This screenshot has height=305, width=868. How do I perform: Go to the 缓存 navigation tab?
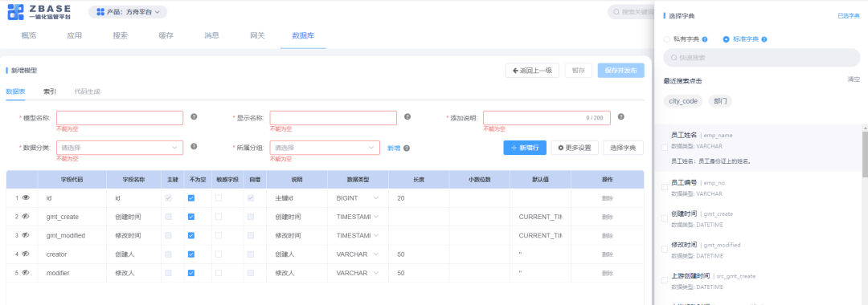point(166,36)
